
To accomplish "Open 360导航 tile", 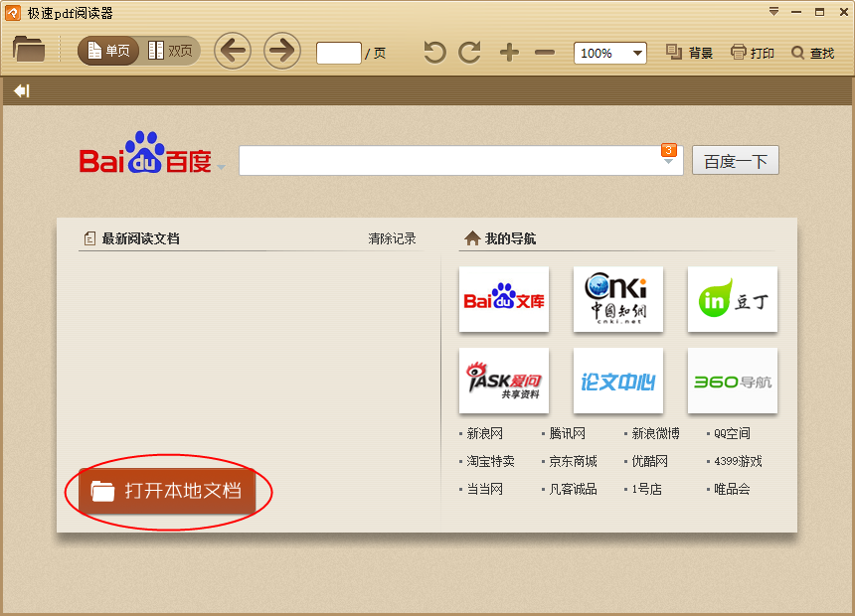I will tap(733, 381).
